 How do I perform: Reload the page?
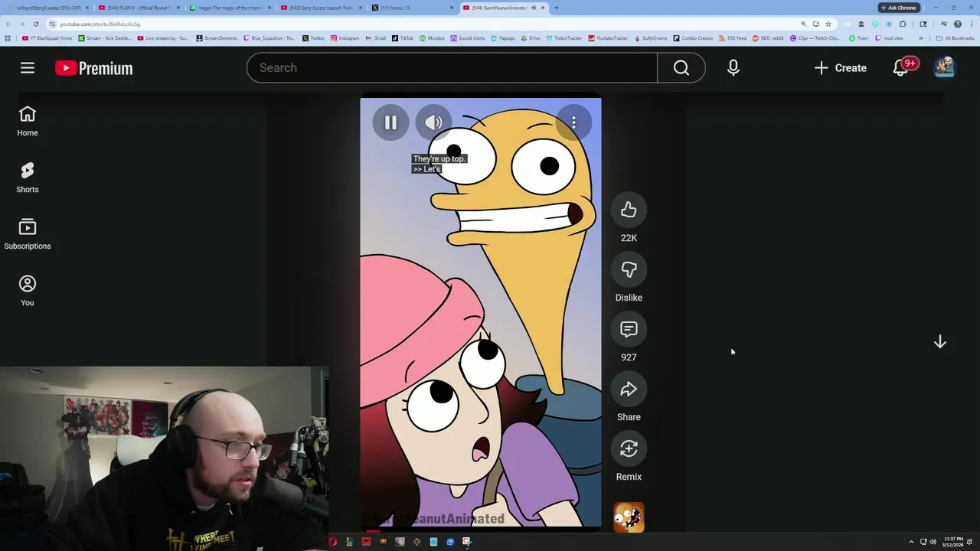(35, 24)
